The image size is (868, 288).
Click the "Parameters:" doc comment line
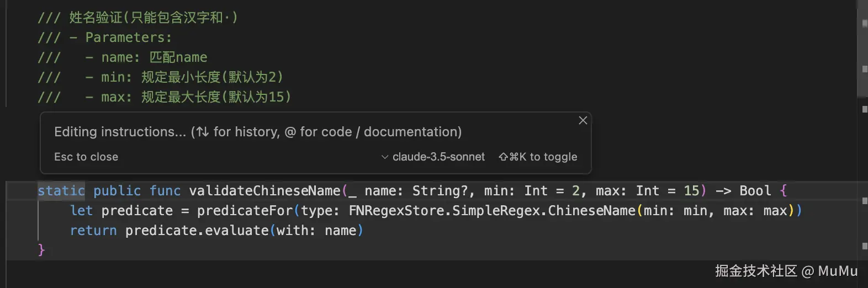pos(128,38)
